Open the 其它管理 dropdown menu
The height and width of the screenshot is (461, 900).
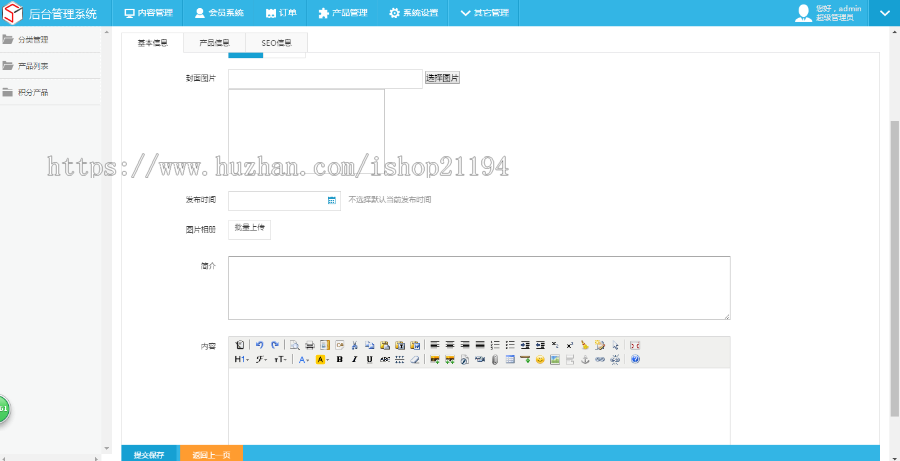coord(484,13)
